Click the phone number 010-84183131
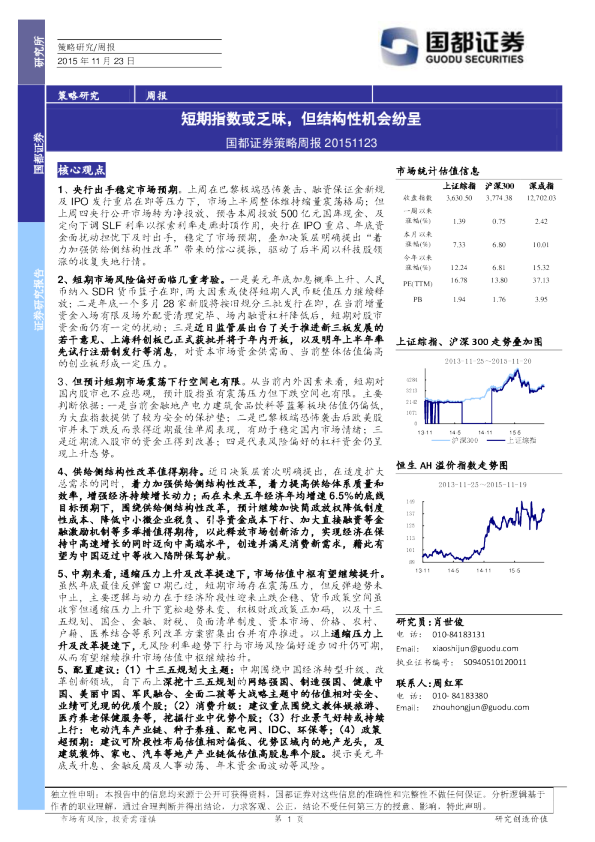 click(459, 635)
